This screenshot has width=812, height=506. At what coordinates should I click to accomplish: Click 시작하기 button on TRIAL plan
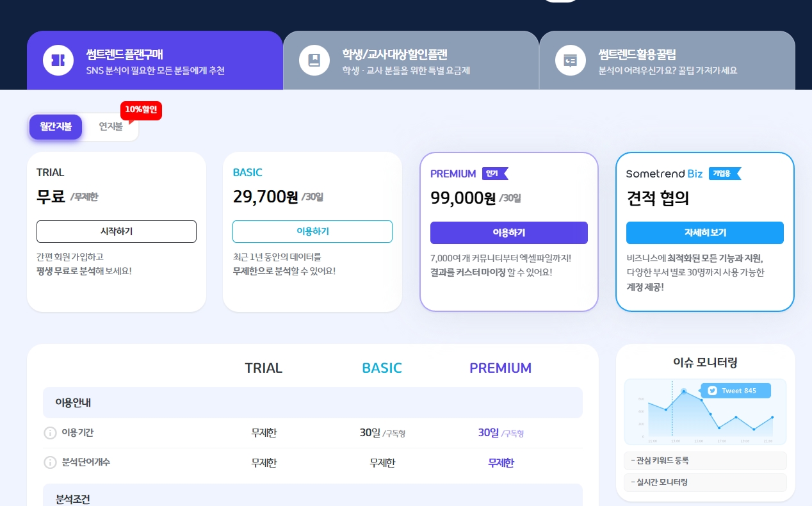pos(117,231)
